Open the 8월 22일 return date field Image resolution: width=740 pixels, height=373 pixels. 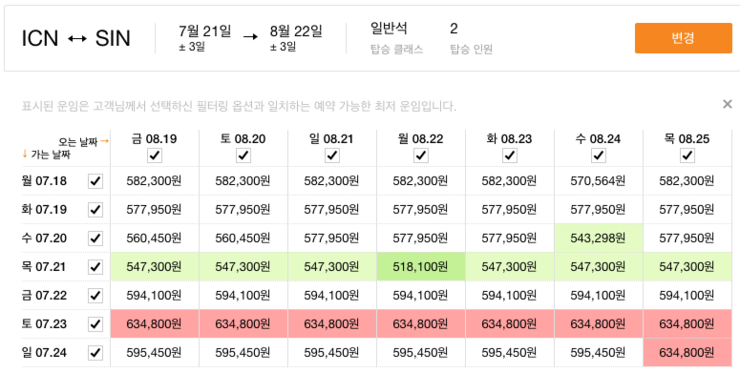[296, 38]
